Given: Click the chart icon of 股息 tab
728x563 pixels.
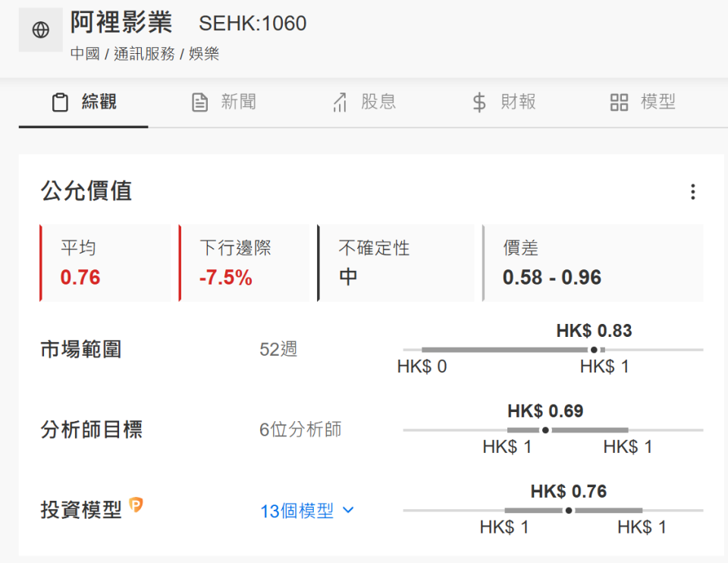Looking at the screenshot, I should (x=340, y=102).
